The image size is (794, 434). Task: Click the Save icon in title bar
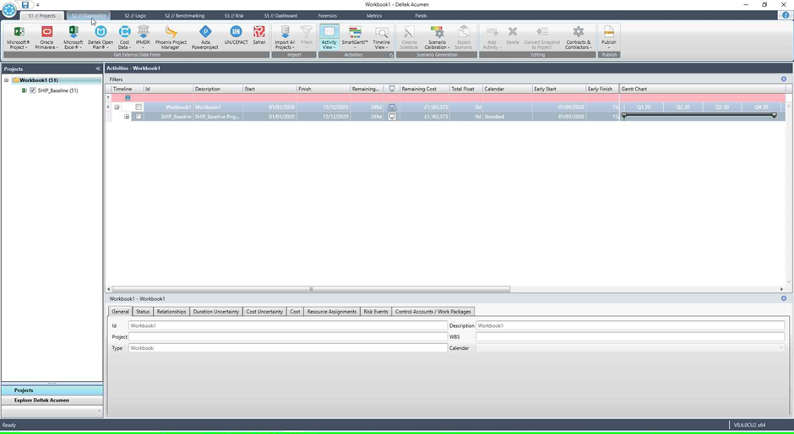(x=25, y=5)
